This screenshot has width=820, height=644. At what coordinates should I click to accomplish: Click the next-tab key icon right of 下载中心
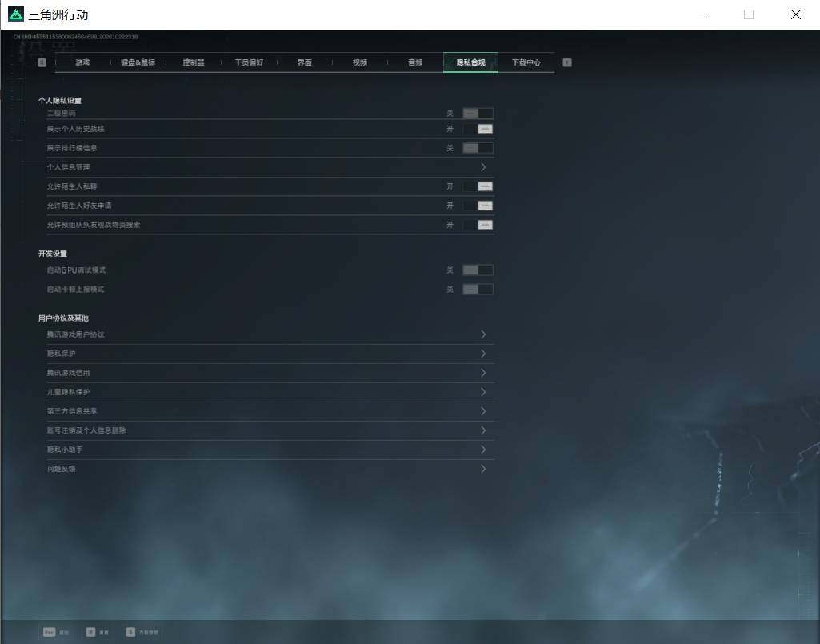[567, 62]
